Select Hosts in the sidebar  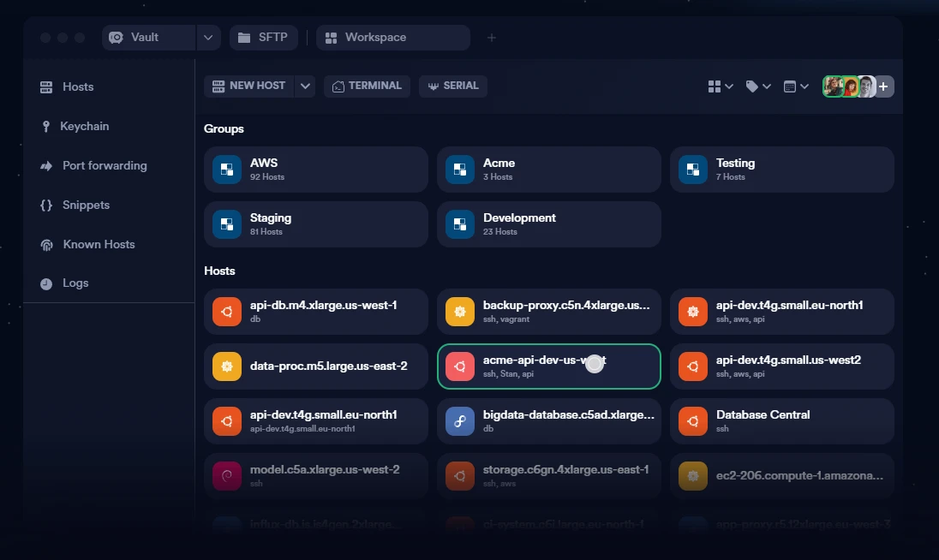(67, 86)
